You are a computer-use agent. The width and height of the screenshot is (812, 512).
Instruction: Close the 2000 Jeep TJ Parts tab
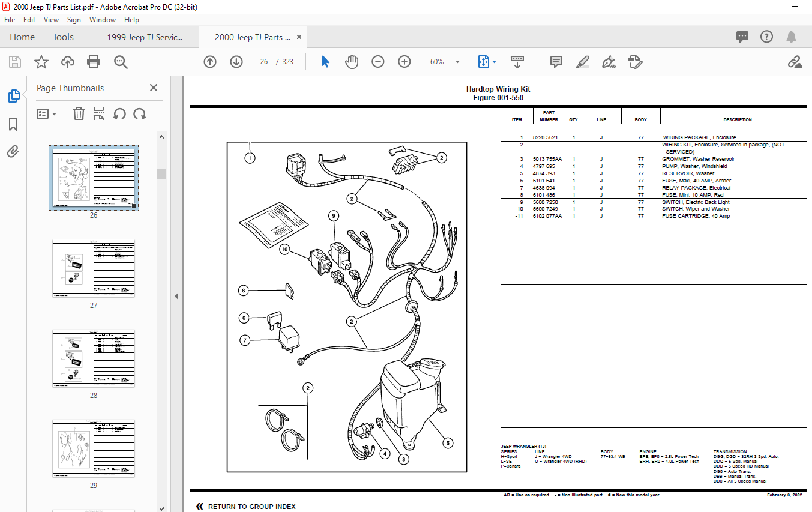[x=299, y=37]
